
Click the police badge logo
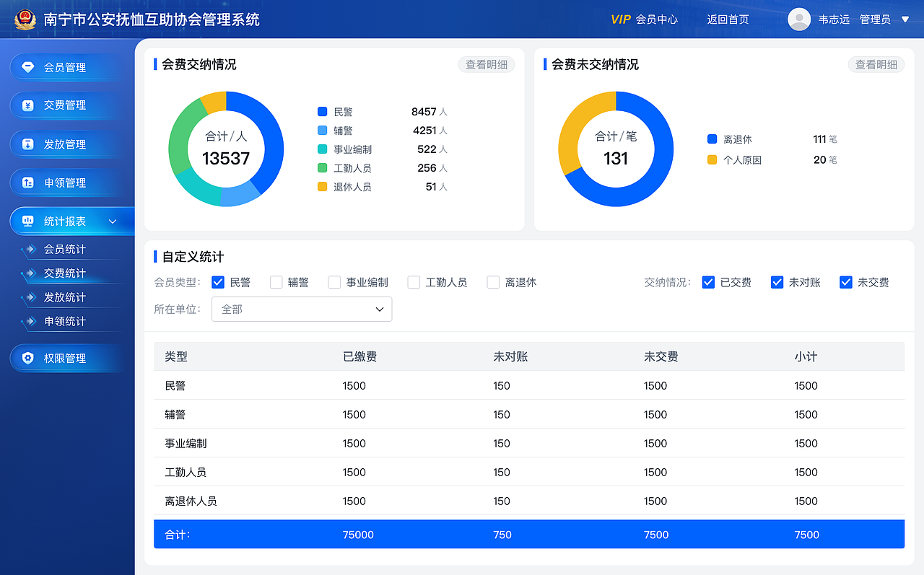click(x=26, y=19)
